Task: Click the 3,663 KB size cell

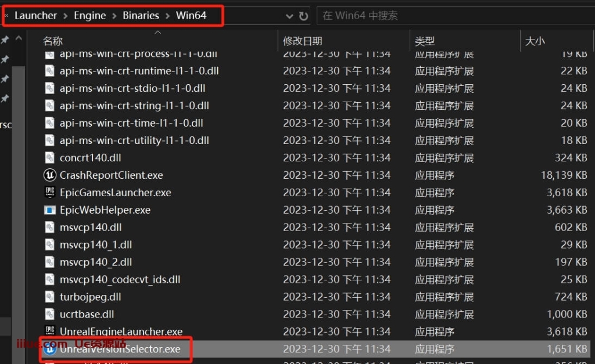Action: [x=567, y=210]
